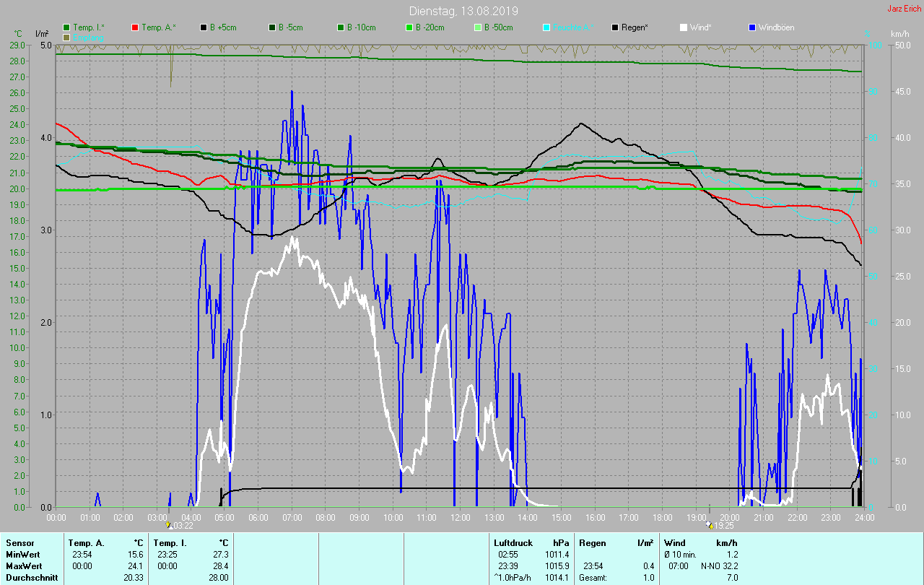Click the red Temp. A. legend swatch
This screenshot has width=924, height=585.
click(x=135, y=27)
